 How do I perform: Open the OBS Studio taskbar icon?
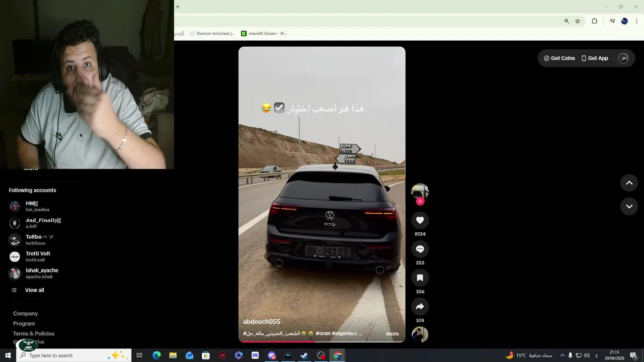coord(321,355)
